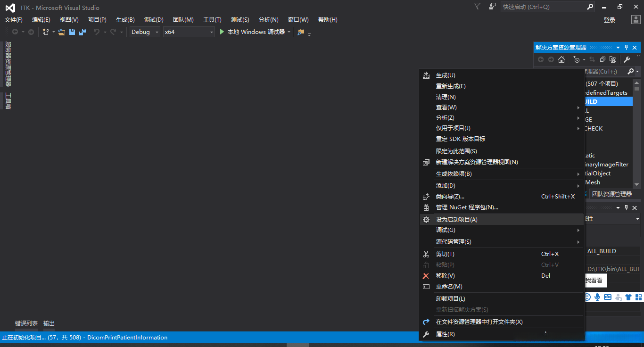
Task: Save the current file with the single floppy icon
Action: 72,32
